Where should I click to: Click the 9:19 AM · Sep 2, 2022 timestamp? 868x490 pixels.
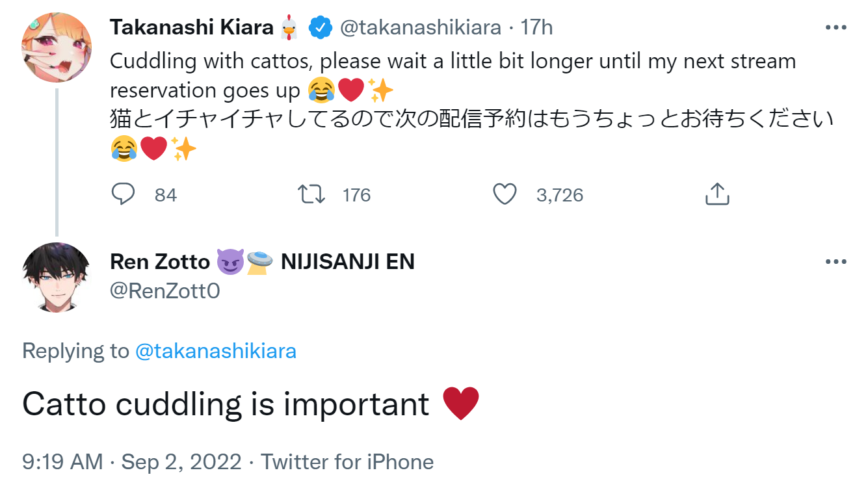coord(131,462)
